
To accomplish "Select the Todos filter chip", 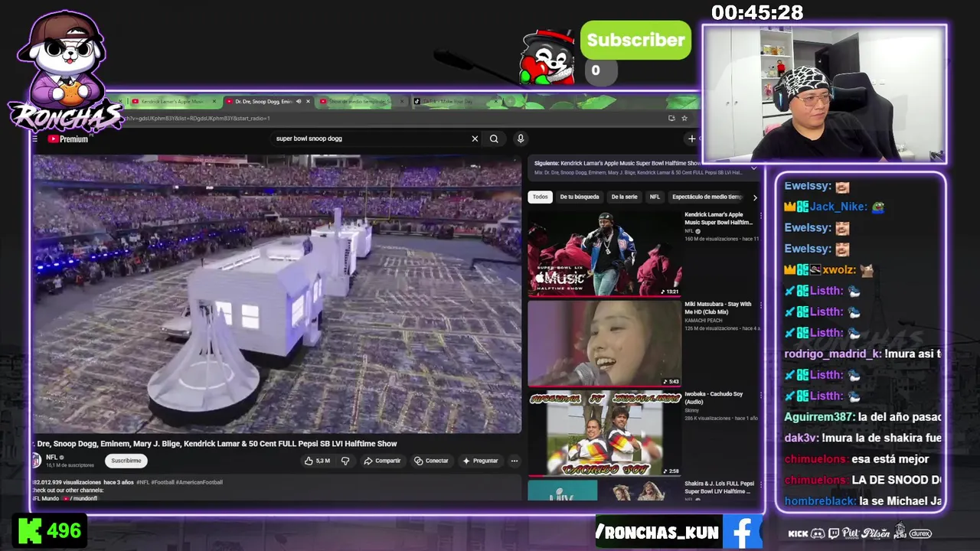I will tap(541, 197).
